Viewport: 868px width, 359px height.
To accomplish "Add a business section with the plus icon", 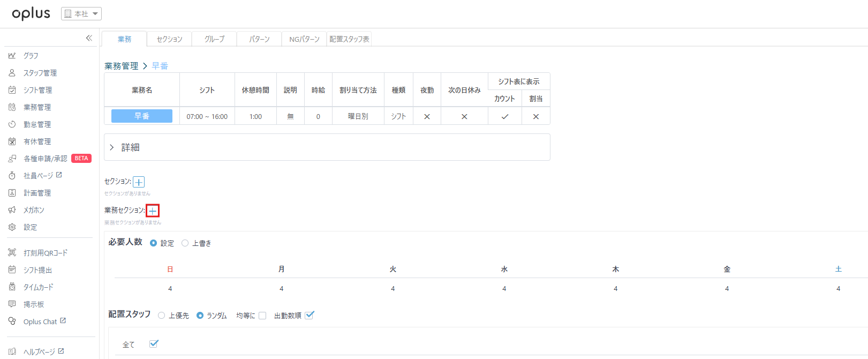I will coord(153,211).
